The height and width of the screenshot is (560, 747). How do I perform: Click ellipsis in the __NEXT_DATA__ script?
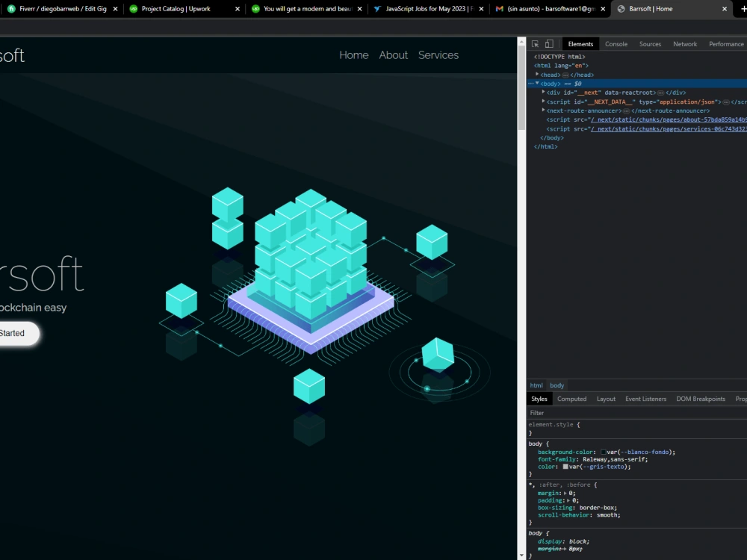pyautogui.click(x=726, y=102)
